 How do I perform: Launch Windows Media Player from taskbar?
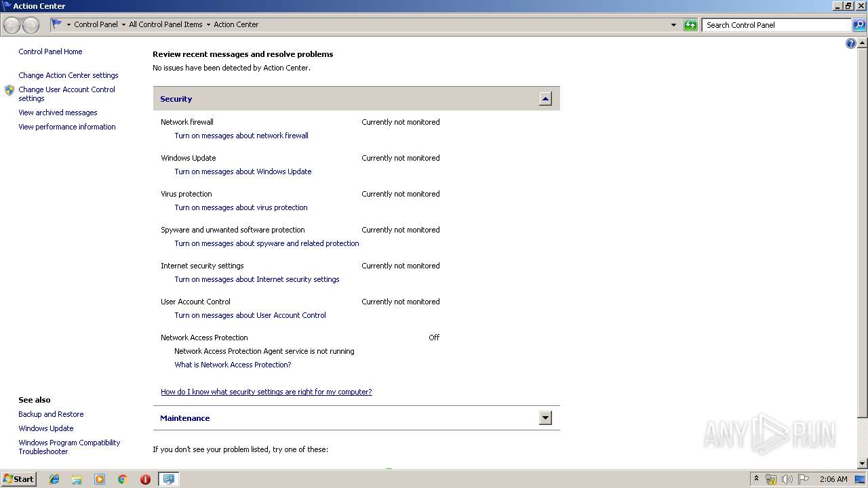tap(100, 479)
